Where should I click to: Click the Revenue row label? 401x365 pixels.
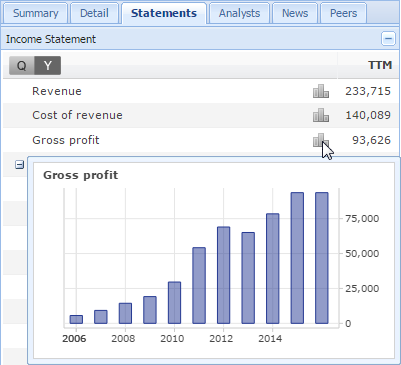[57, 91]
